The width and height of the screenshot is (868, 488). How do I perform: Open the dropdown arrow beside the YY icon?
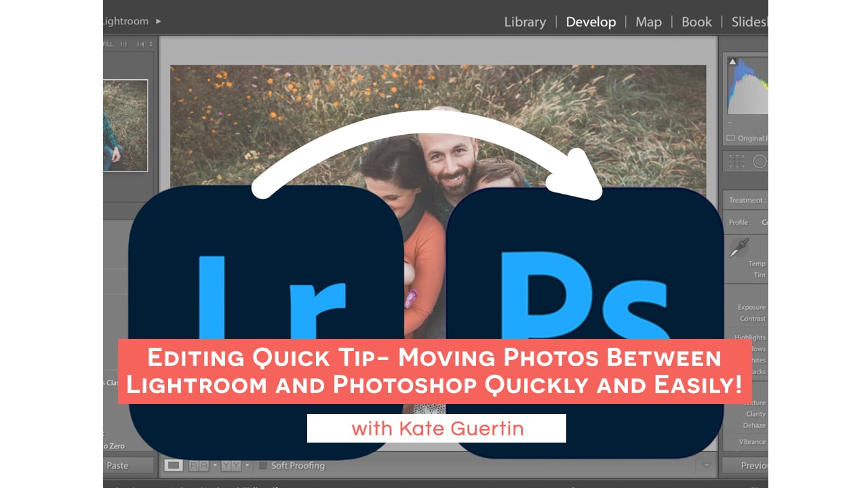[x=248, y=466]
